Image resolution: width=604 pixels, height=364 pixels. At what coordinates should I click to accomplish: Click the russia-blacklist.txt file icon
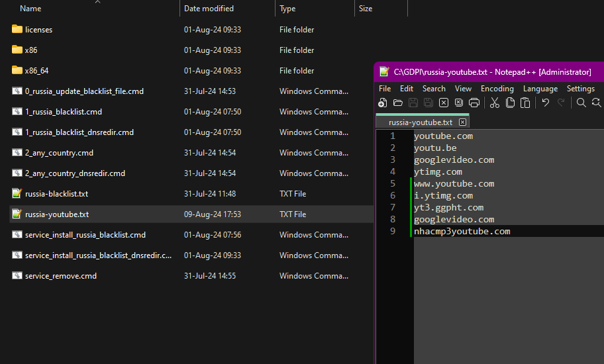[x=17, y=193]
